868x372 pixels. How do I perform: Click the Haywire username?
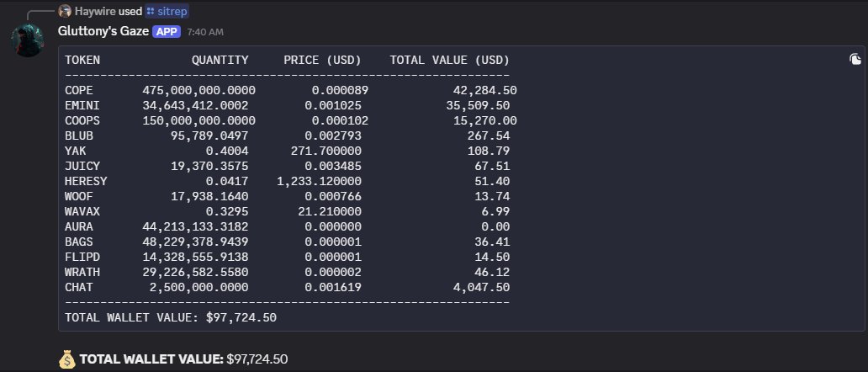tap(95, 11)
